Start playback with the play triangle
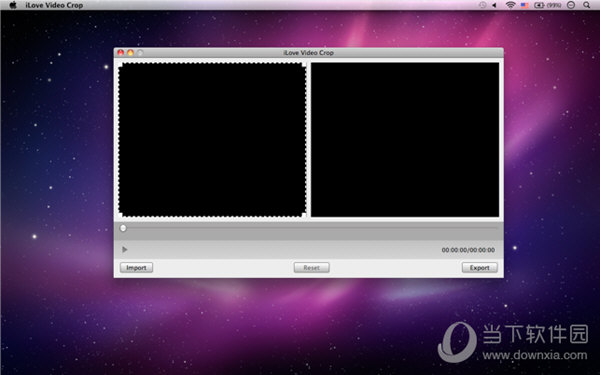The image size is (600, 375). click(x=124, y=250)
